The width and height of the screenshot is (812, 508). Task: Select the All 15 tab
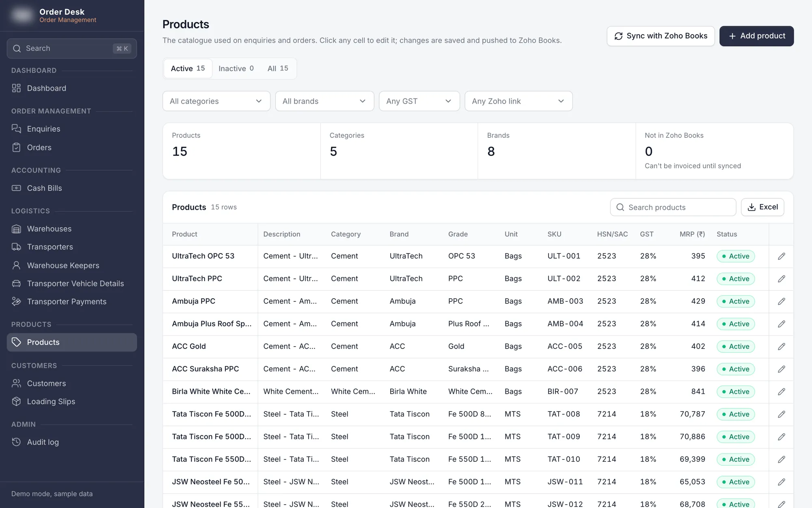278,69
